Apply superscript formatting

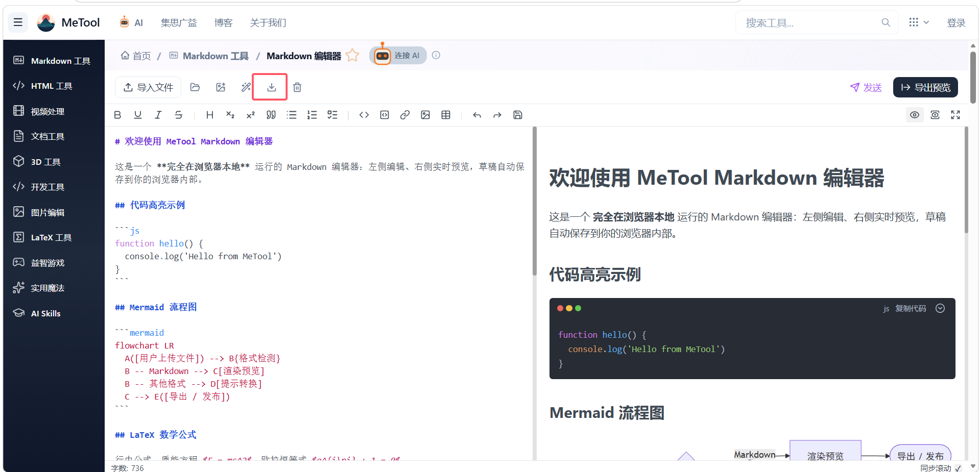(x=251, y=115)
